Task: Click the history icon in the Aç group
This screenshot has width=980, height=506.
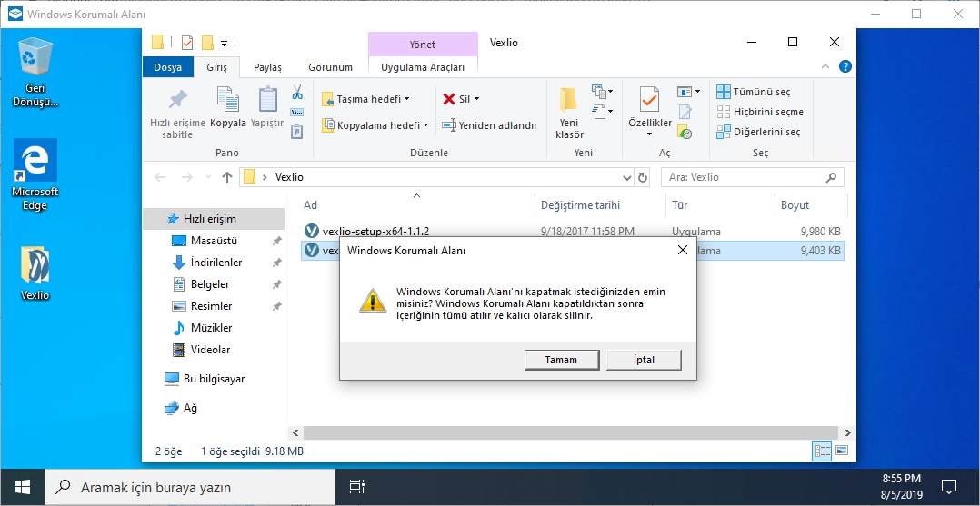Action: (685, 132)
